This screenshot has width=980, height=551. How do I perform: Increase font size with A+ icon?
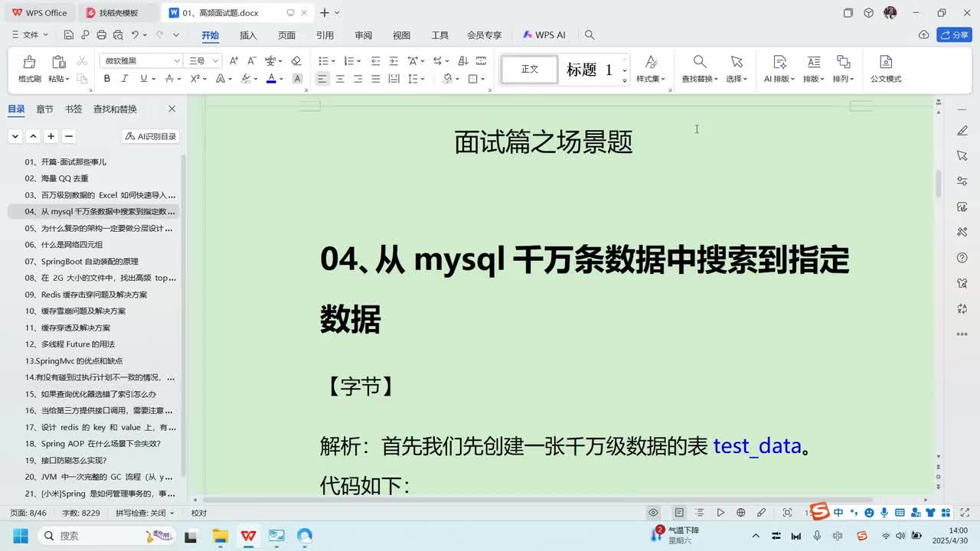pyautogui.click(x=234, y=60)
